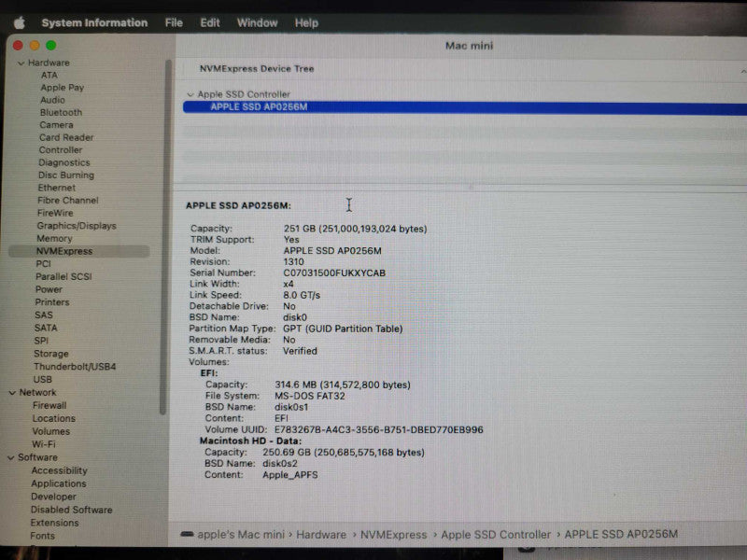The width and height of the screenshot is (747, 560).
Task: Select SPI in the sidebar
Action: coord(41,341)
